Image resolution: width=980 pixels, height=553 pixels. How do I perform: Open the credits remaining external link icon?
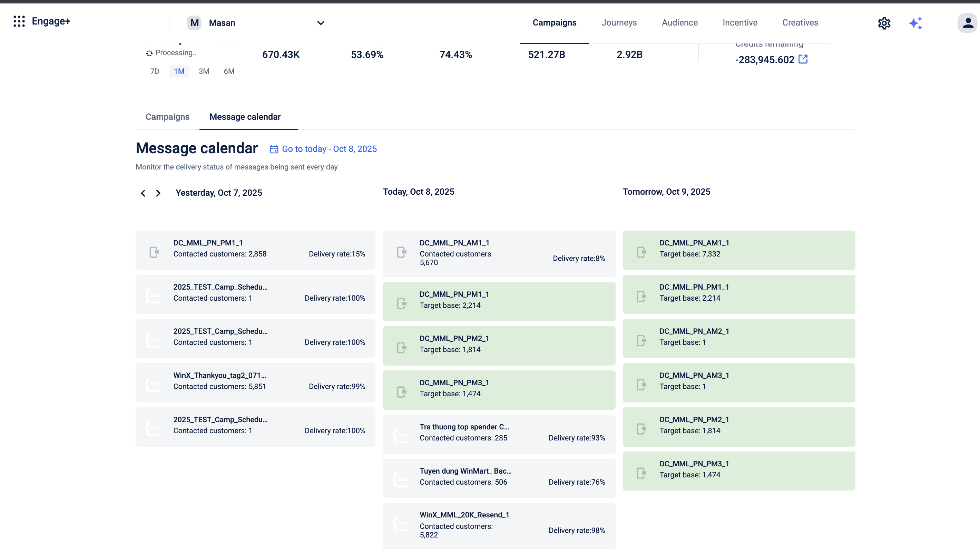pyautogui.click(x=803, y=59)
